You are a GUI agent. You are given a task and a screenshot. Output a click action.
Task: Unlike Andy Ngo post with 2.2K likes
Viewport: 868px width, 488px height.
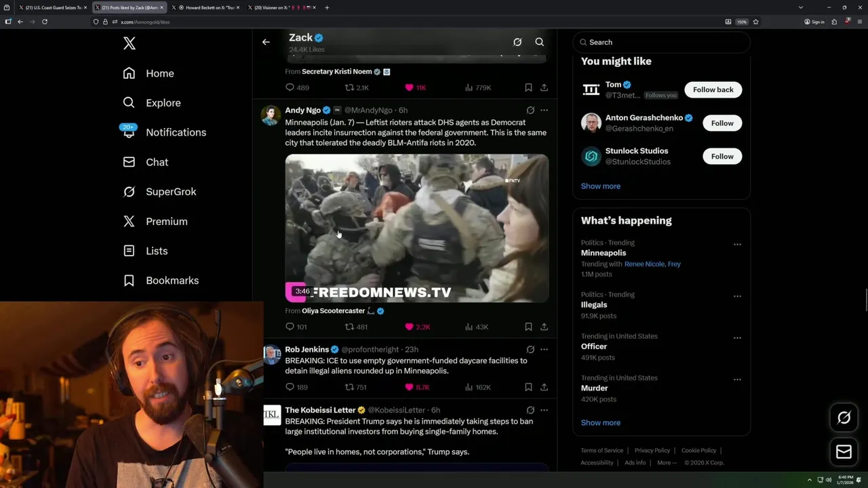[417, 327]
